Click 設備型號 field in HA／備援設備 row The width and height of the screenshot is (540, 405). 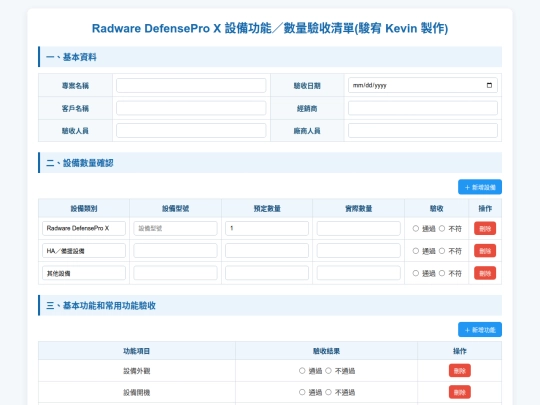[175, 251]
